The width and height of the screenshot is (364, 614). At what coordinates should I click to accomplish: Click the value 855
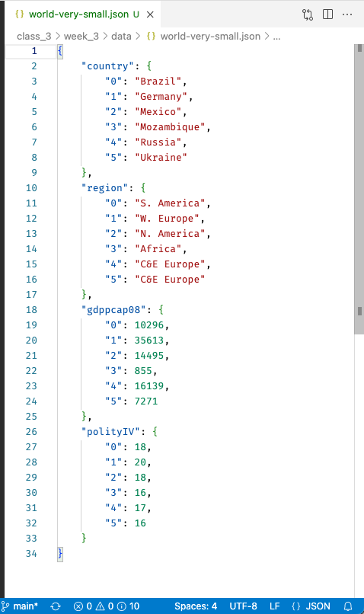(x=143, y=371)
